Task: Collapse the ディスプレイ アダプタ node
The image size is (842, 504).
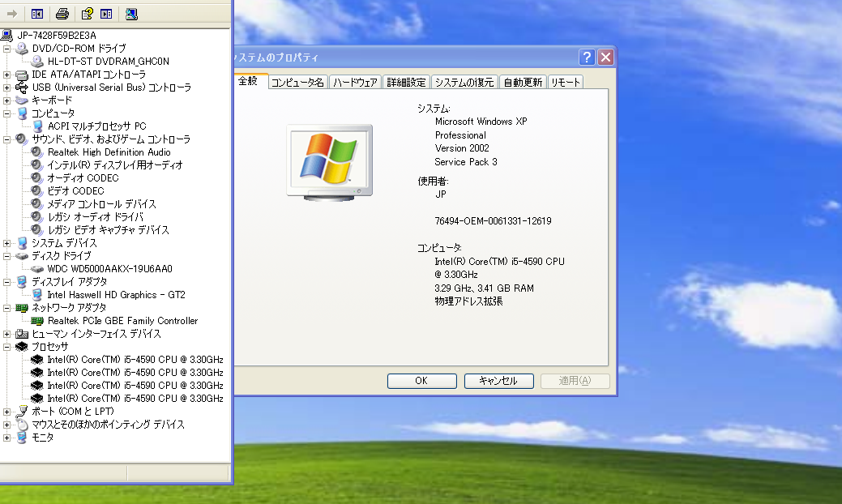Action: pyautogui.click(x=7, y=282)
